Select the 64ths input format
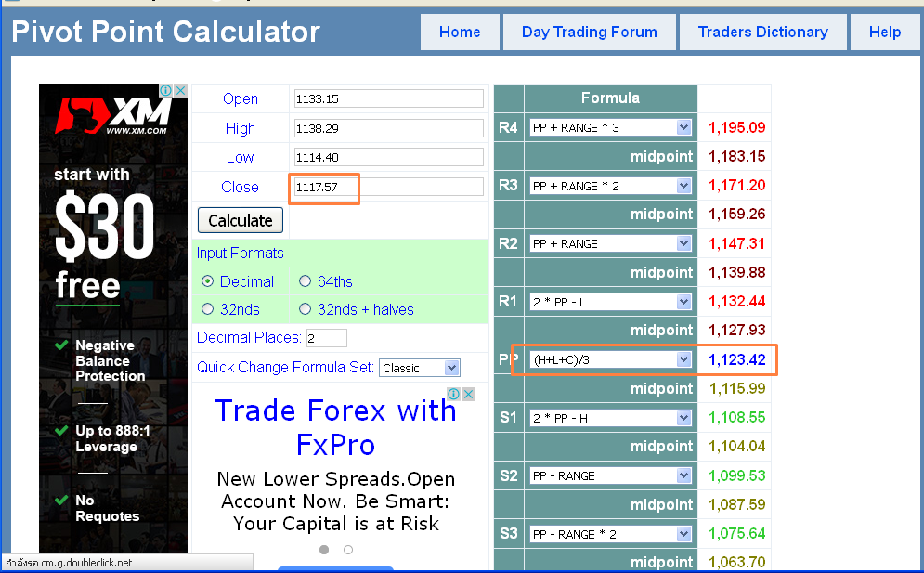This screenshot has height=573, width=924. [x=305, y=281]
